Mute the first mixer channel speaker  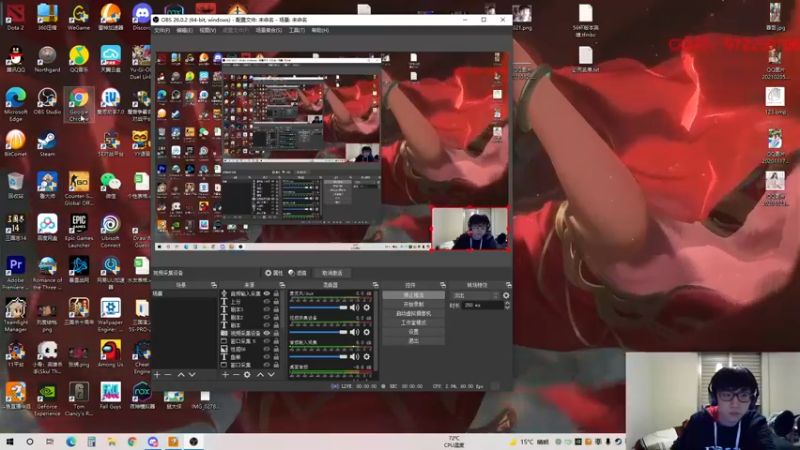point(355,308)
